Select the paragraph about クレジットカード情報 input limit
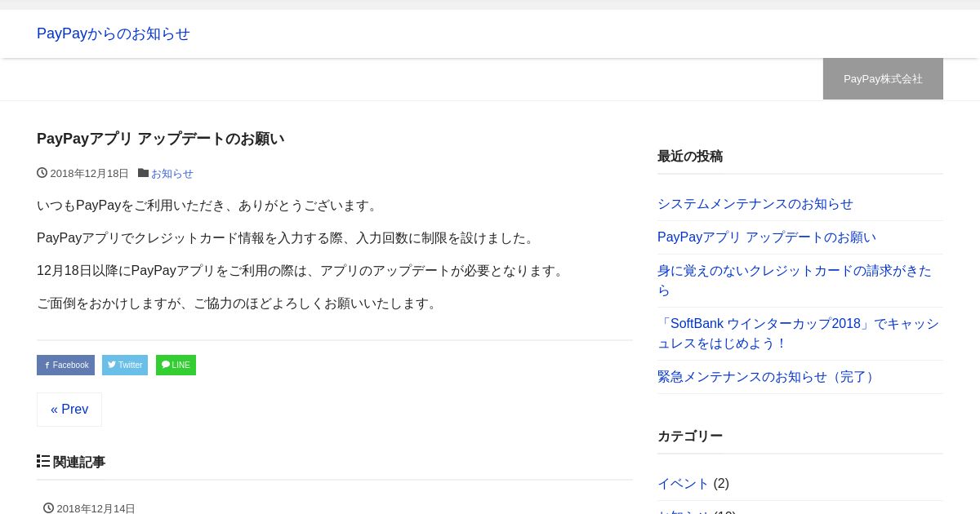The image size is (980, 514). 287,238
